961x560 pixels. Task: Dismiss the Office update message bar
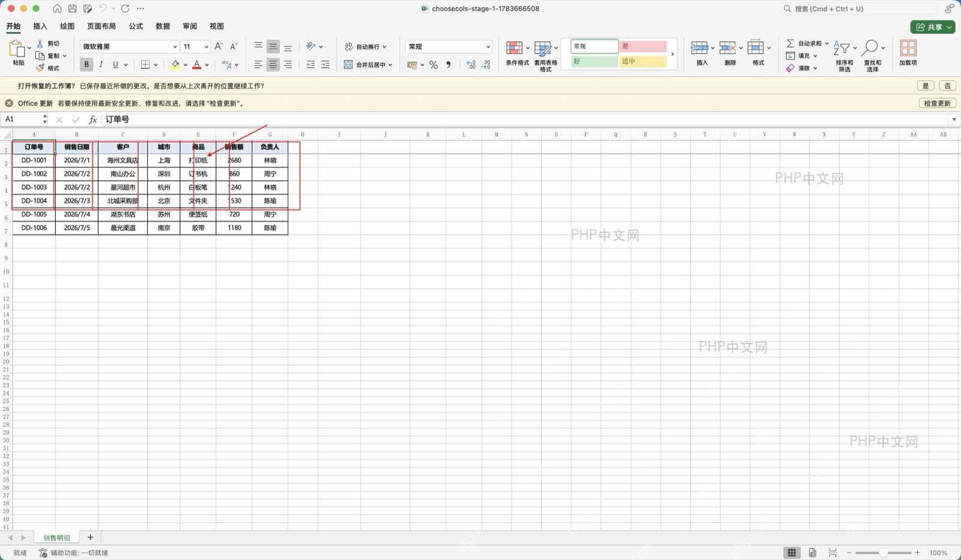pos(9,103)
